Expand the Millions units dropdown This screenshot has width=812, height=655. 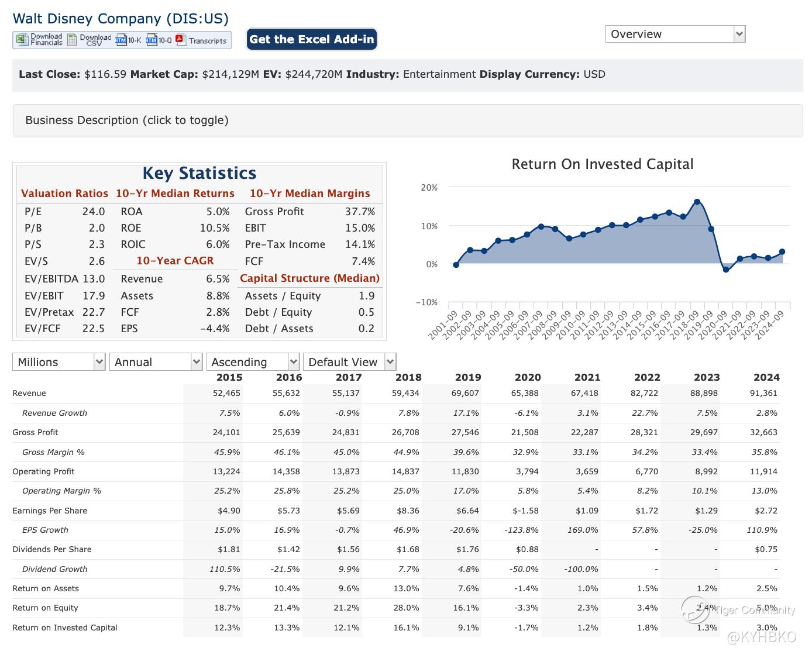pyautogui.click(x=59, y=362)
